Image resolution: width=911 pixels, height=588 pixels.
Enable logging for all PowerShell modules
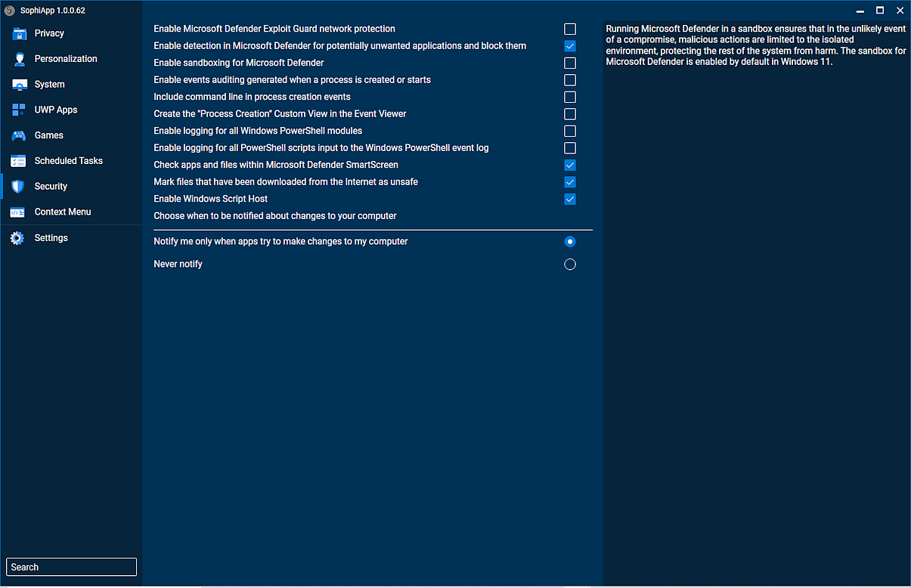pos(570,131)
